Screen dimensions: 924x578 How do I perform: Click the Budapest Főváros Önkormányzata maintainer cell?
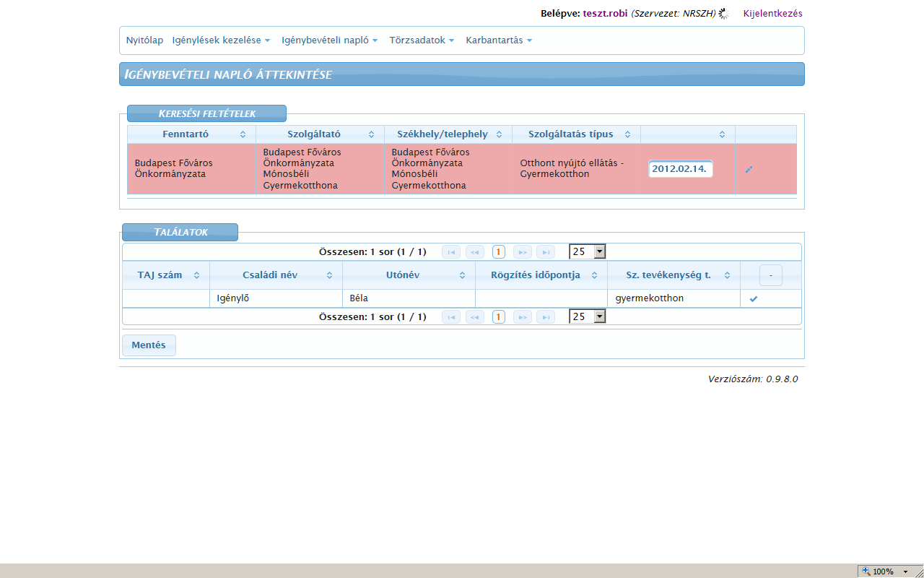click(x=191, y=169)
